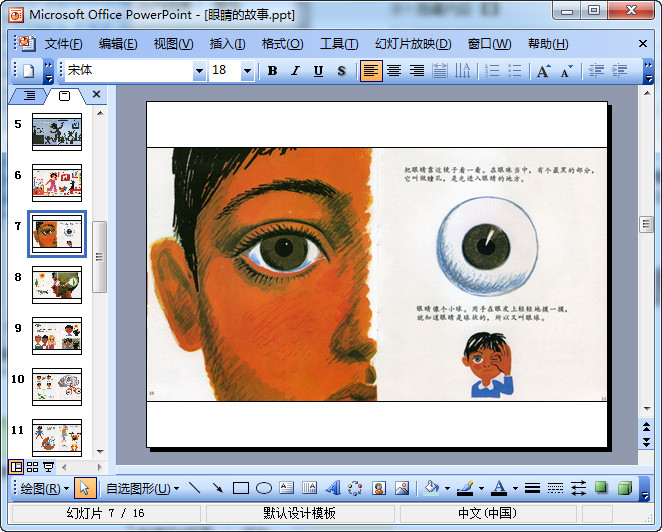This screenshot has width=662, height=532.
Task: Click Distributed alignment icon
Action: (x=440, y=71)
